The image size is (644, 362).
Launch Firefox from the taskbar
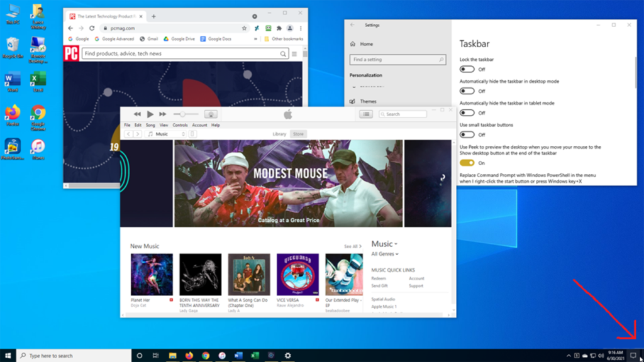190,355
